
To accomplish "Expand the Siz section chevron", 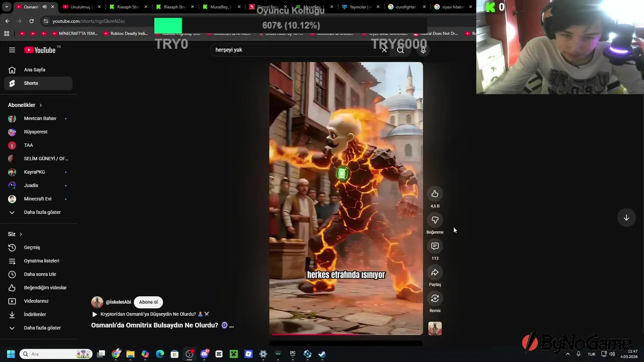I will [21, 234].
